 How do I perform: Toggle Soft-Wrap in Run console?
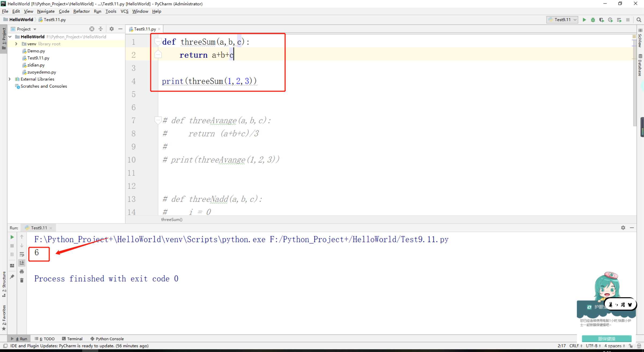click(22, 254)
